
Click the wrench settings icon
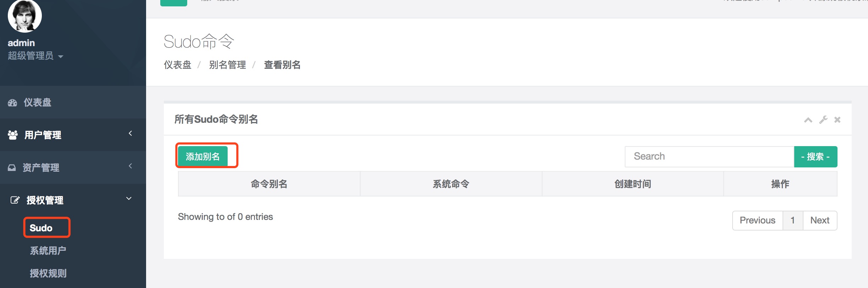[x=823, y=120]
